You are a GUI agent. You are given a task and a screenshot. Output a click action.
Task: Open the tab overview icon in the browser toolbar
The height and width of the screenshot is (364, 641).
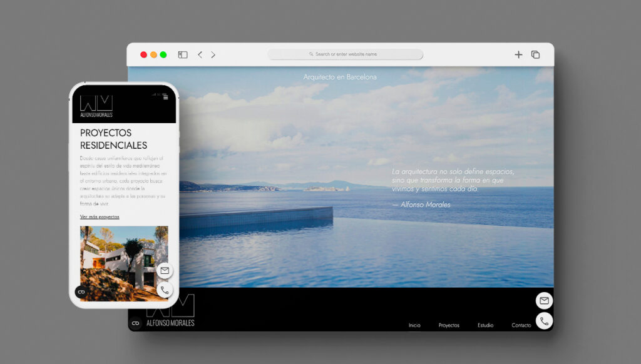point(535,54)
